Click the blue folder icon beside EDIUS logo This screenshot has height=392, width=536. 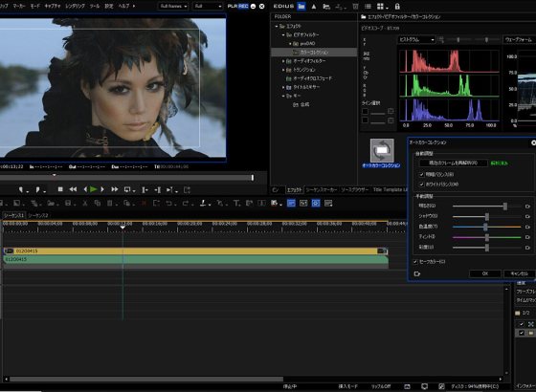pos(301,6)
